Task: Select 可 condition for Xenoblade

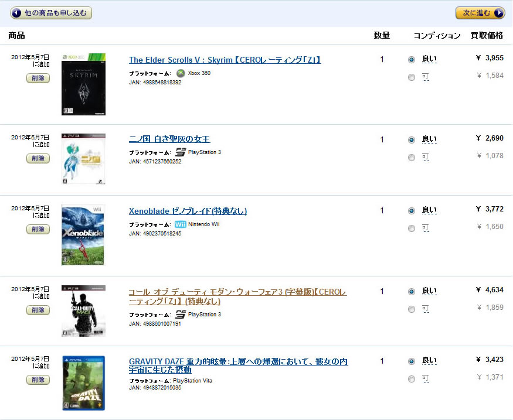Action: pos(412,228)
